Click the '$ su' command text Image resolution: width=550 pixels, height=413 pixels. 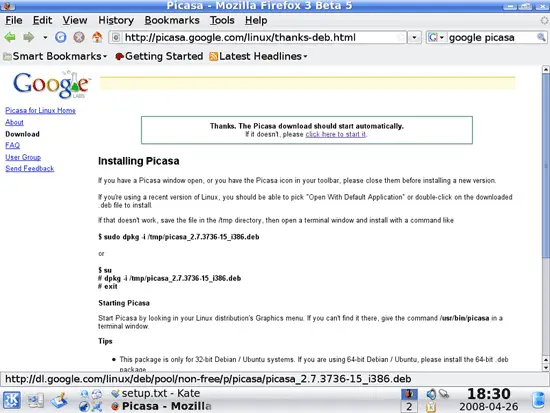tap(105, 270)
